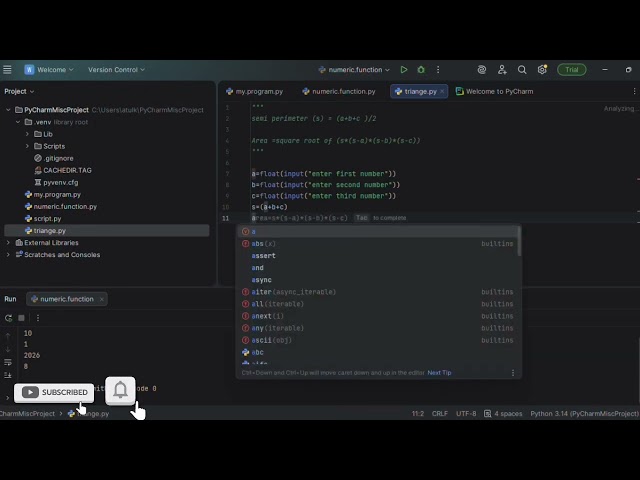Switch to the my.program.py editor tab

point(255,91)
